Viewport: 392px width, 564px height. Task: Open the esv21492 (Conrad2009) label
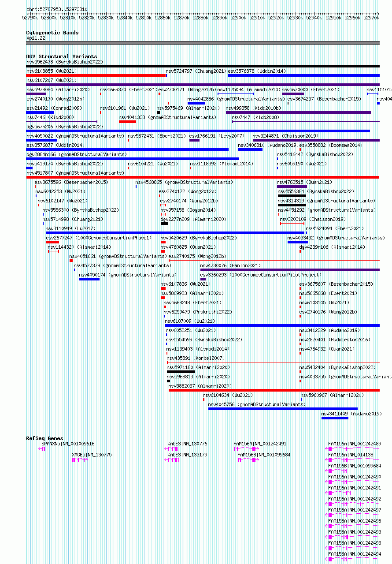tap(54, 108)
